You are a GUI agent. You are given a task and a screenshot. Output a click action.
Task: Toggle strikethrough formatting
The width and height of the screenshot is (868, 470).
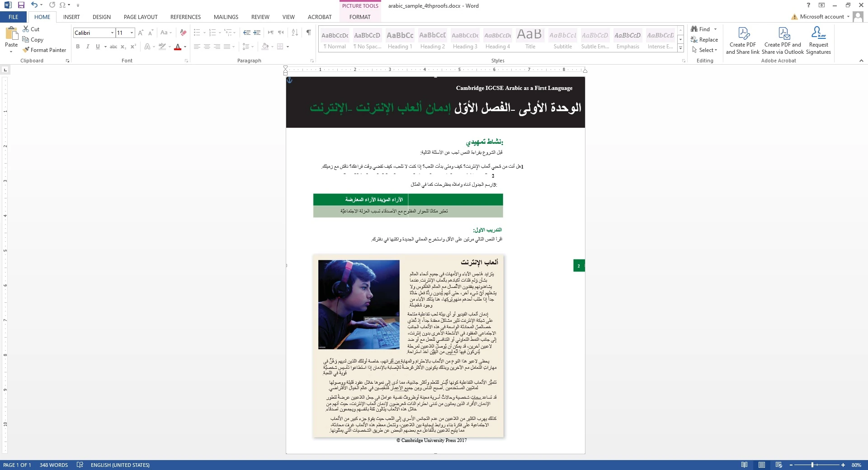[x=113, y=47]
